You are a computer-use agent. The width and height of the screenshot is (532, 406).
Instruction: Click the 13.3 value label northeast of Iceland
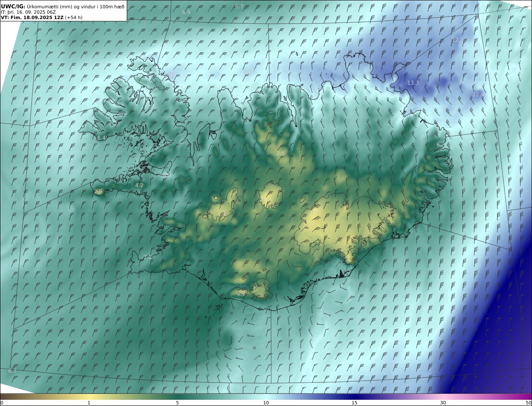(413, 83)
